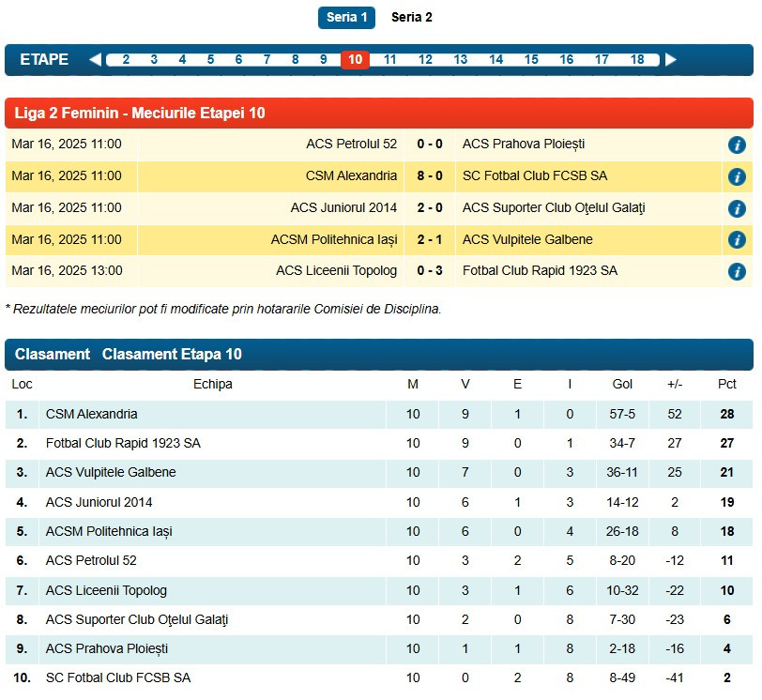This screenshot has width=762, height=700.
Task: Go to previous stage with left arrow
Action: coord(95,60)
